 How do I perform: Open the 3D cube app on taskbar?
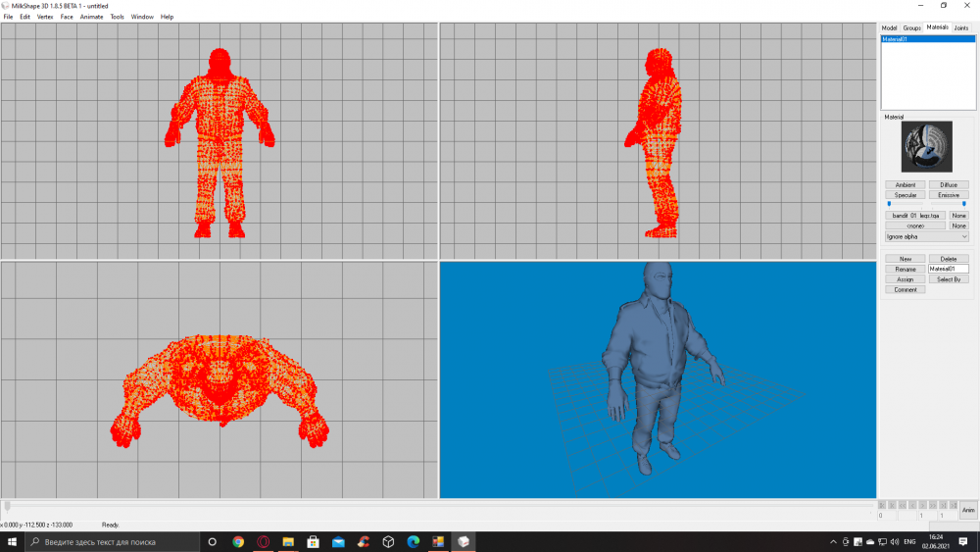tap(388, 542)
